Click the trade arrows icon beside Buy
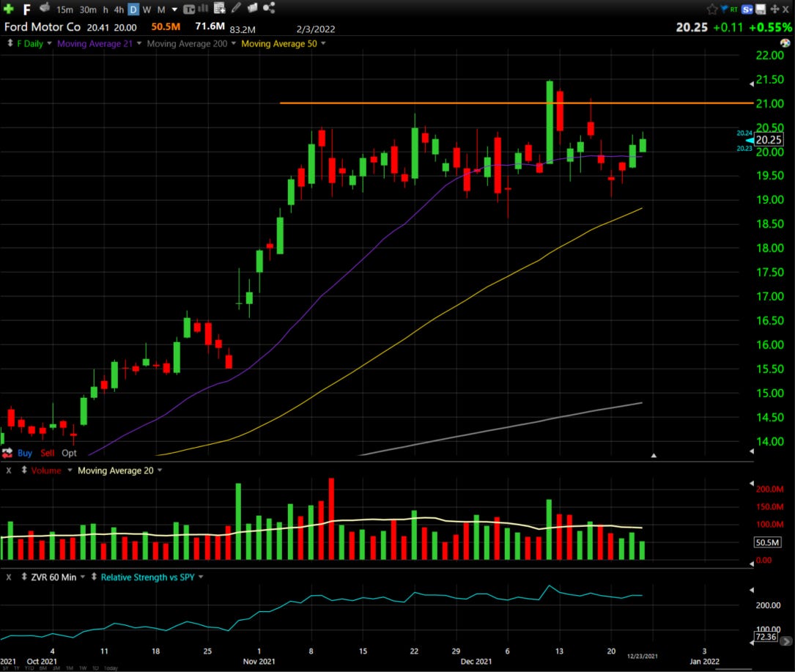 7,452
